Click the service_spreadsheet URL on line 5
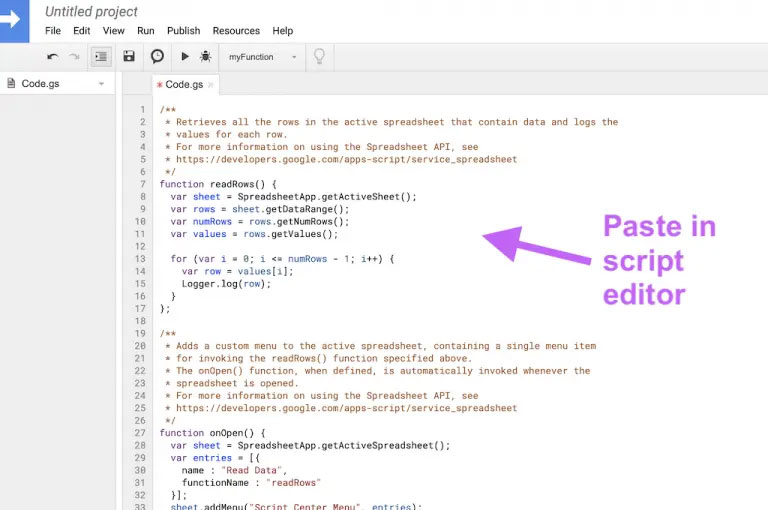Image resolution: width=768 pixels, height=510 pixels. (x=346, y=159)
